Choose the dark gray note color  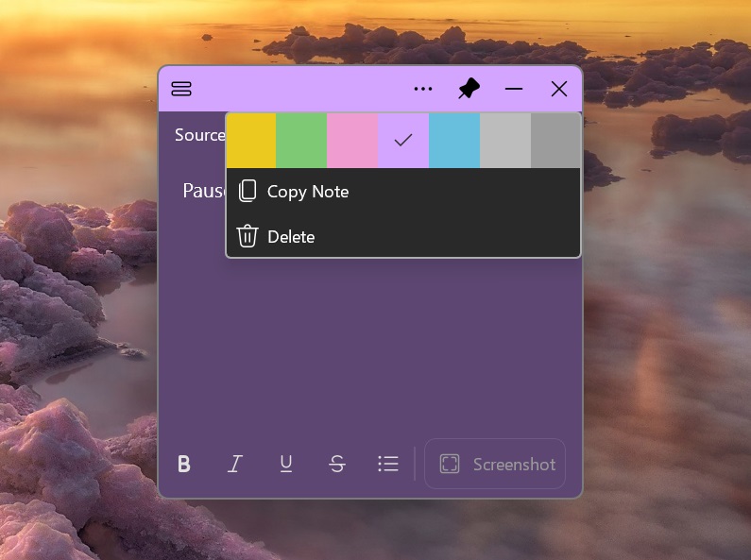[x=555, y=141]
